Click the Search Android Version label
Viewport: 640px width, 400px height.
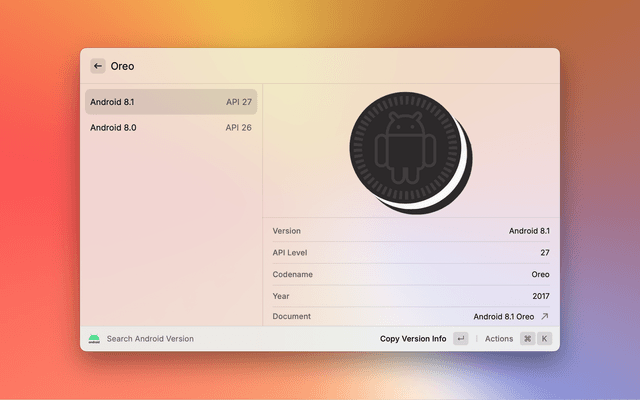(x=150, y=339)
